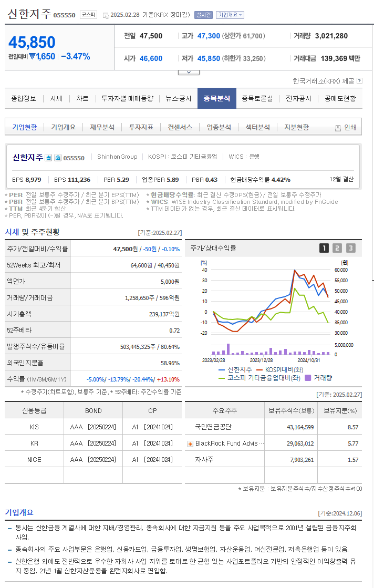Toggle the 실시간 real-time button
Screen dimensions: 374x588
tap(203, 15)
